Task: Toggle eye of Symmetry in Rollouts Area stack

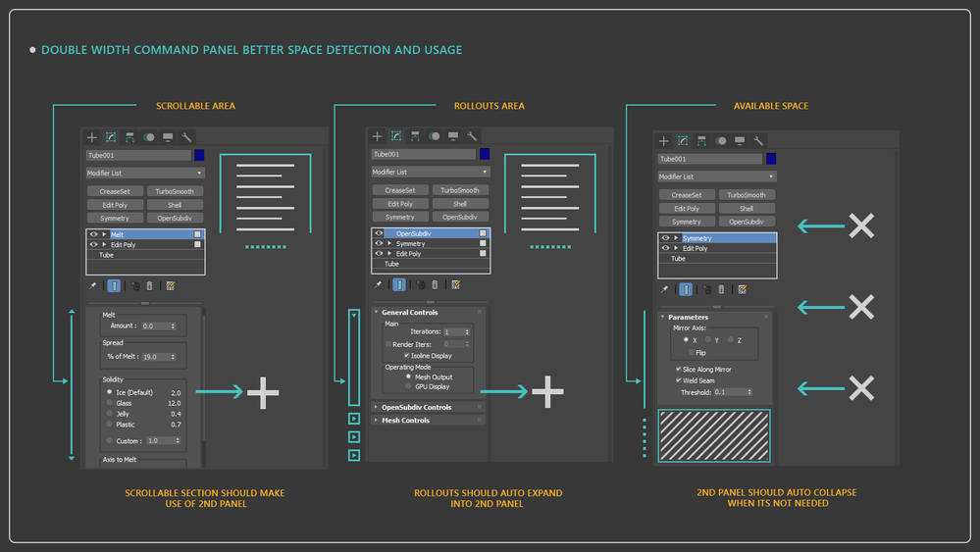Action: pos(379,243)
